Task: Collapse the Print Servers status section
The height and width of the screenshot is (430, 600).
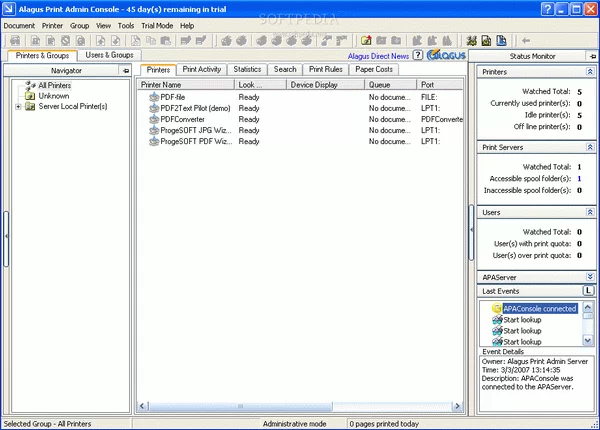Action: (x=590, y=147)
